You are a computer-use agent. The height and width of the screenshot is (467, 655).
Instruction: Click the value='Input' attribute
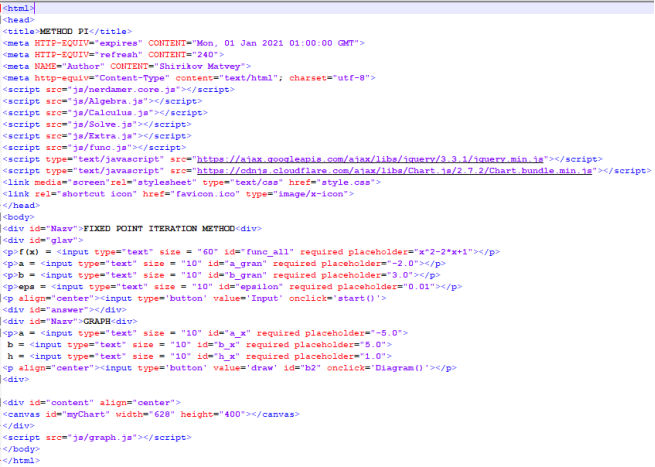coord(248,299)
